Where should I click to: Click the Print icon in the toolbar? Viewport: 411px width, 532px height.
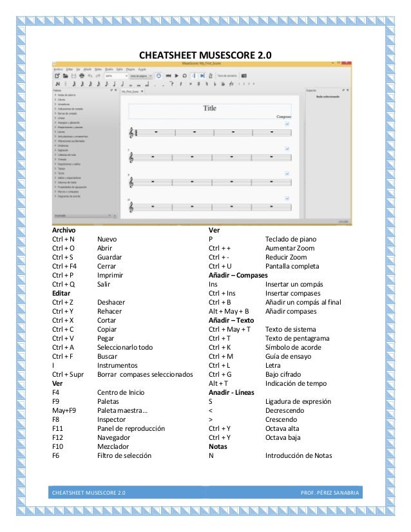click(x=82, y=76)
